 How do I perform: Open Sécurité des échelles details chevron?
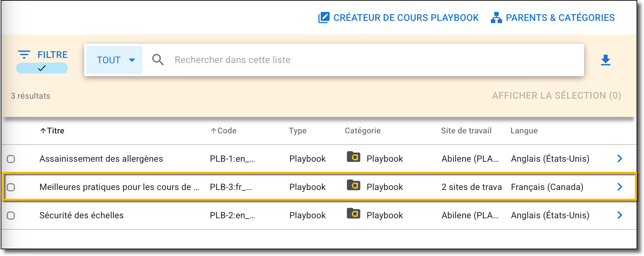click(619, 215)
